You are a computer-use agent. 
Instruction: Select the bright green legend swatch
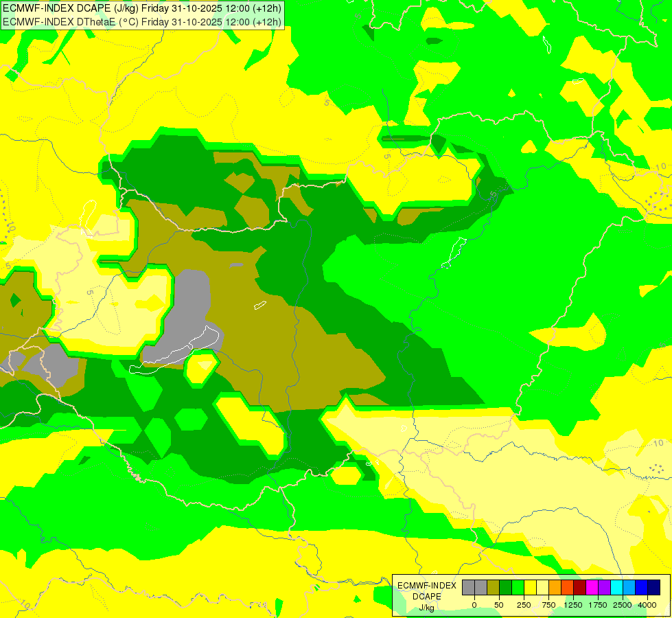[x=518, y=588]
